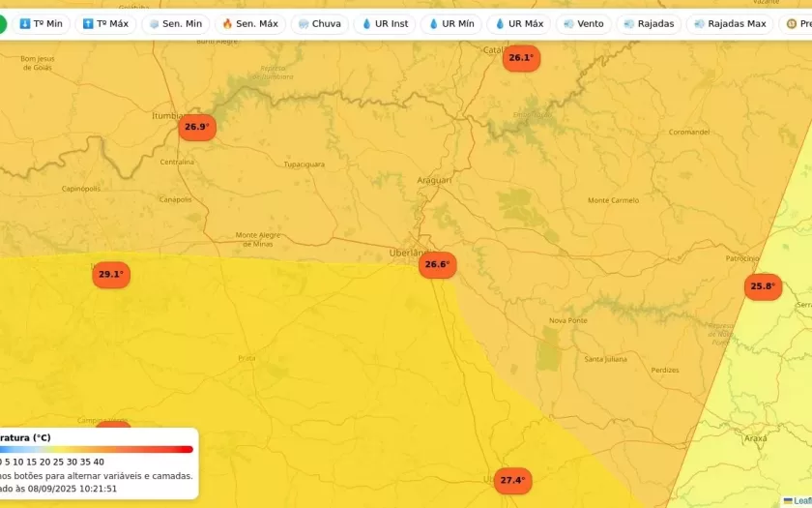Screen dimensions: 812x508
Task: Select the Tº Min layer button
Action: pos(41,23)
